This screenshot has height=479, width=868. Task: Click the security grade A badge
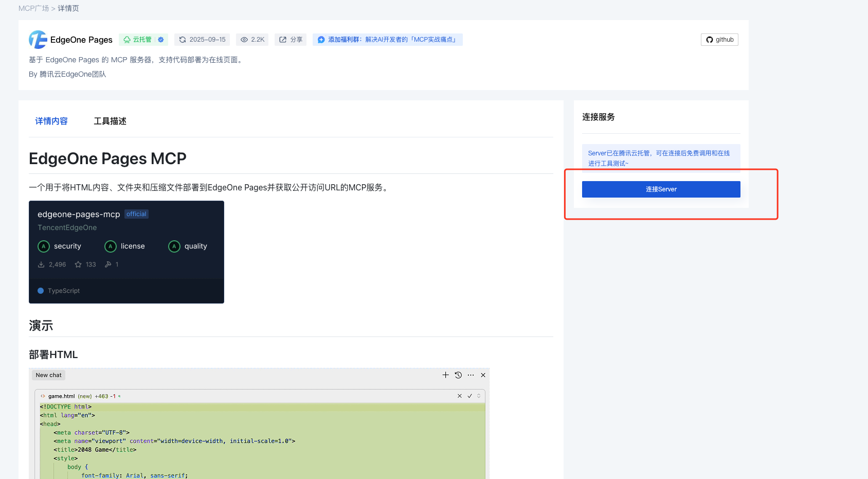click(44, 246)
